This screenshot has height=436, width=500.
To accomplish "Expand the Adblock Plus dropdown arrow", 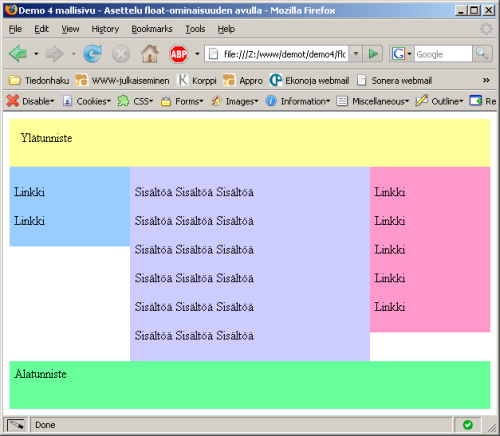I will pyautogui.click(x=197, y=54).
